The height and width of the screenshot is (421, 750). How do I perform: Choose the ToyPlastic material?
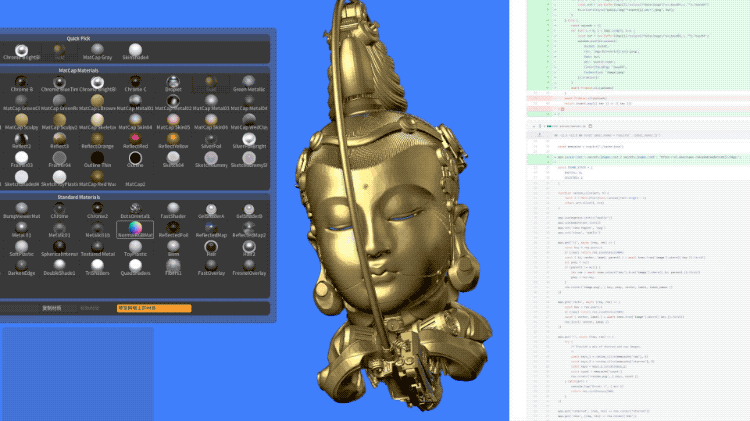tap(135, 249)
